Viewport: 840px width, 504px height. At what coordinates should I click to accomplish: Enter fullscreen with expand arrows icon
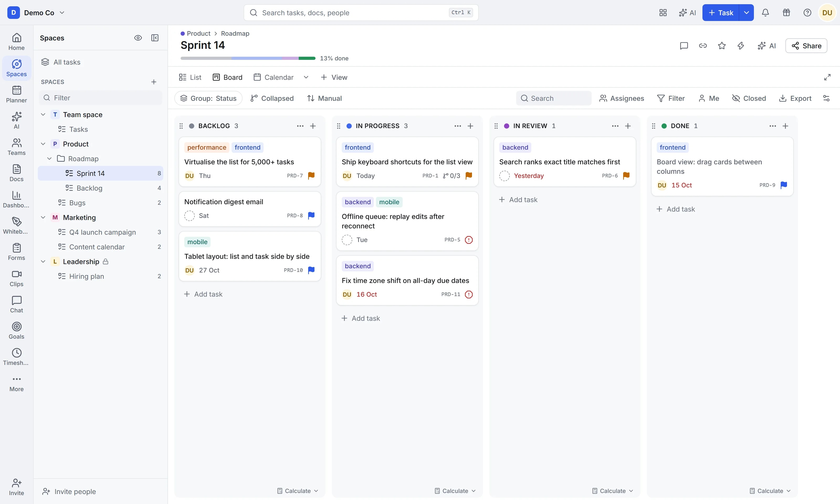[827, 77]
